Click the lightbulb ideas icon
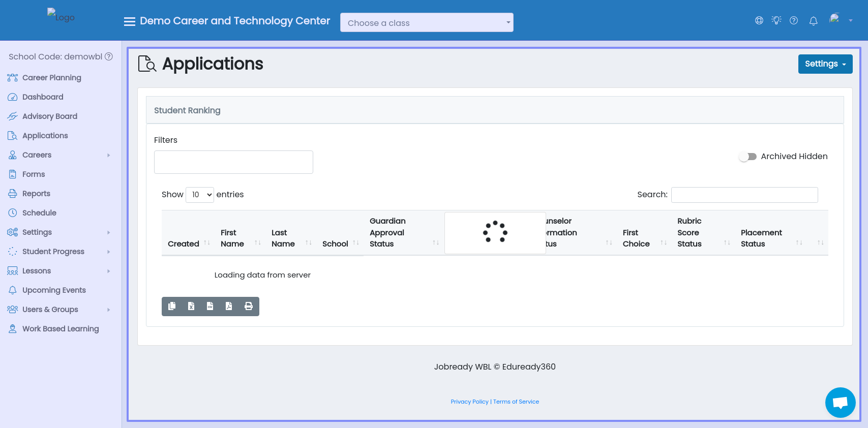Image resolution: width=868 pixels, height=428 pixels. click(776, 20)
